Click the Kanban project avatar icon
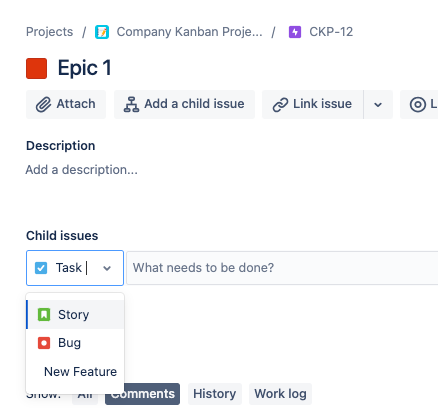The width and height of the screenshot is (438, 408). [x=102, y=32]
